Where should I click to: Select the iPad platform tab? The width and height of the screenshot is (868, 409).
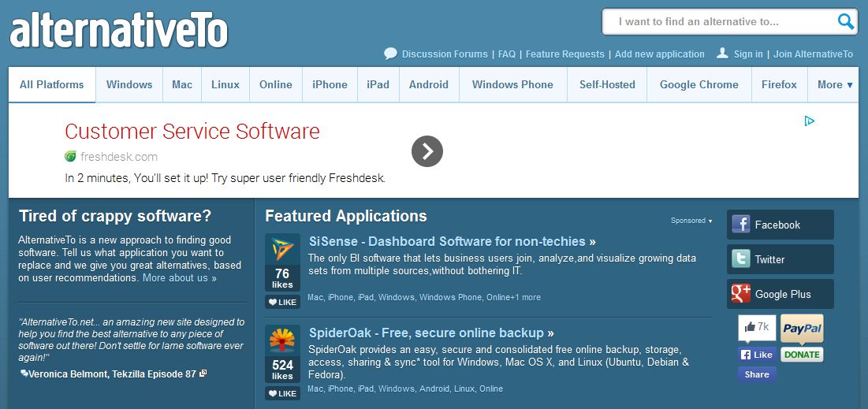click(378, 84)
